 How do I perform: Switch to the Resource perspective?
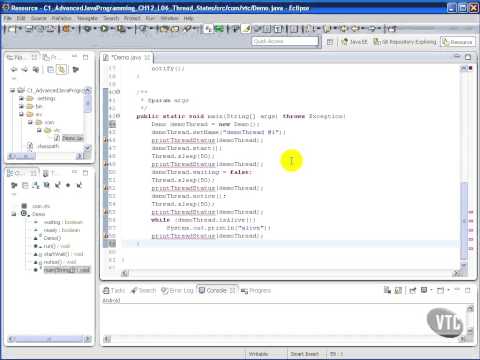pyautogui.click(x=458, y=42)
